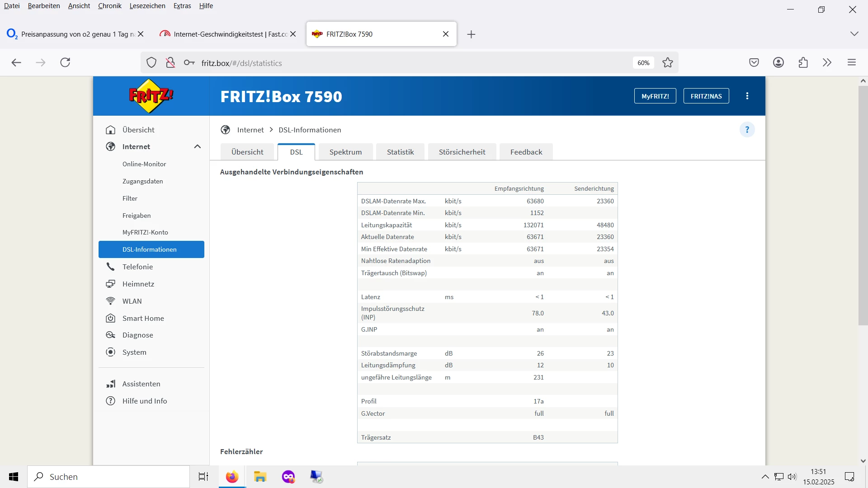The height and width of the screenshot is (488, 868).
Task: Click the Windows taskbar search box
Action: [108, 477]
